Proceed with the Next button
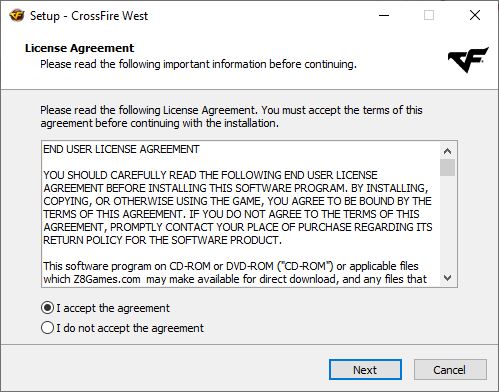The height and width of the screenshot is (392, 499). coord(365,370)
